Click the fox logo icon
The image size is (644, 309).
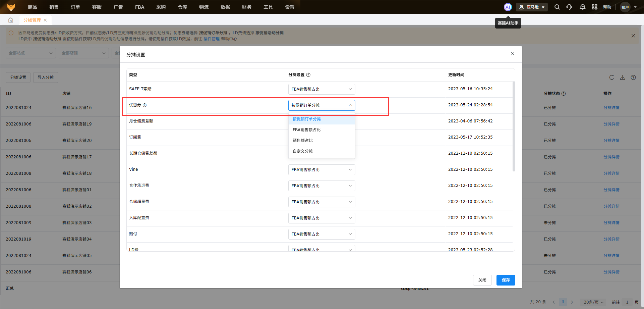[11, 7]
